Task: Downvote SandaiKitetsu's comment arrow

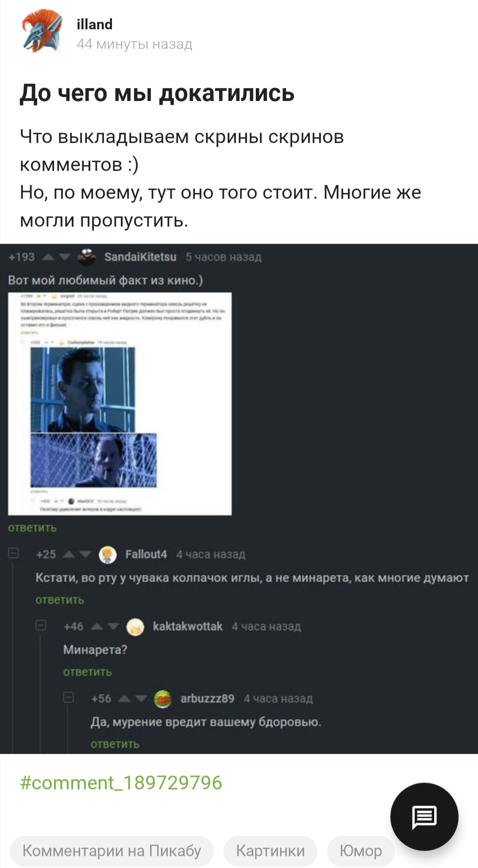Action: tap(65, 257)
